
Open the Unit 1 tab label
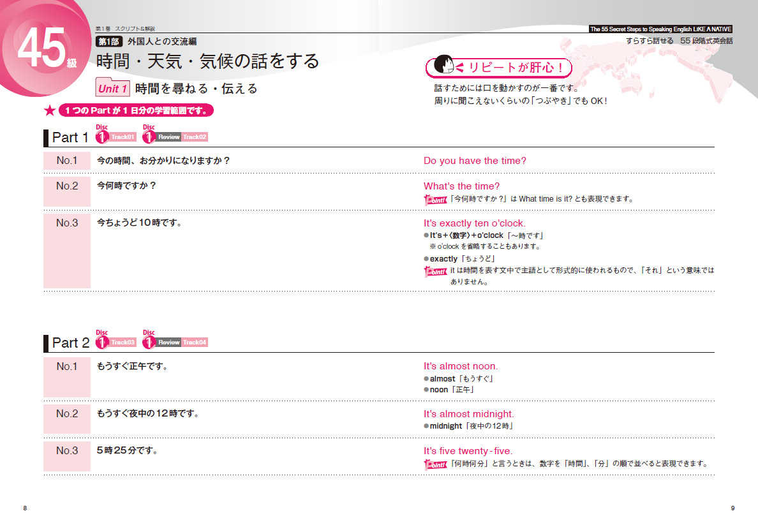(x=113, y=87)
